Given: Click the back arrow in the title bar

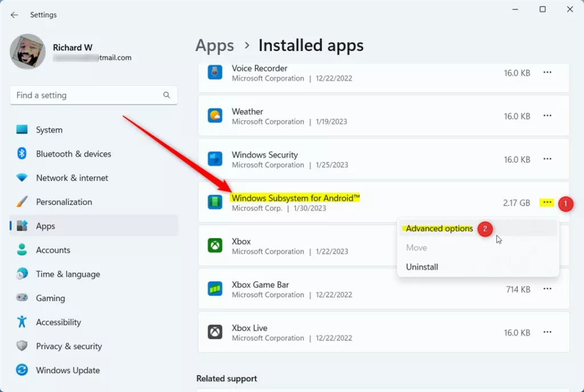Looking at the screenshot, I should [14, 15].
